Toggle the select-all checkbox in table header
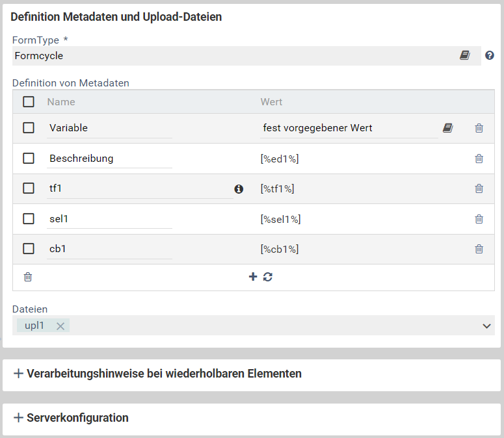Viewport: 504px width, 438px height. (29, 102)
